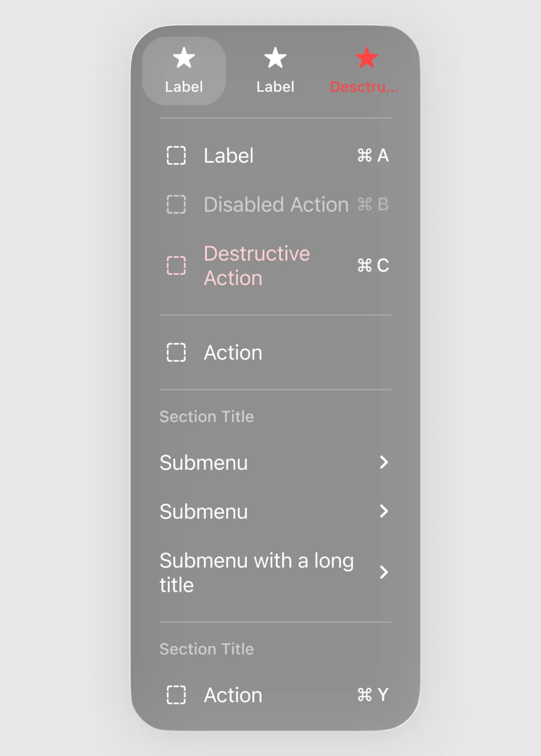541x756 pixels.
Task: Open the Submenu with a long title text
Action: (x=256, y=573)
